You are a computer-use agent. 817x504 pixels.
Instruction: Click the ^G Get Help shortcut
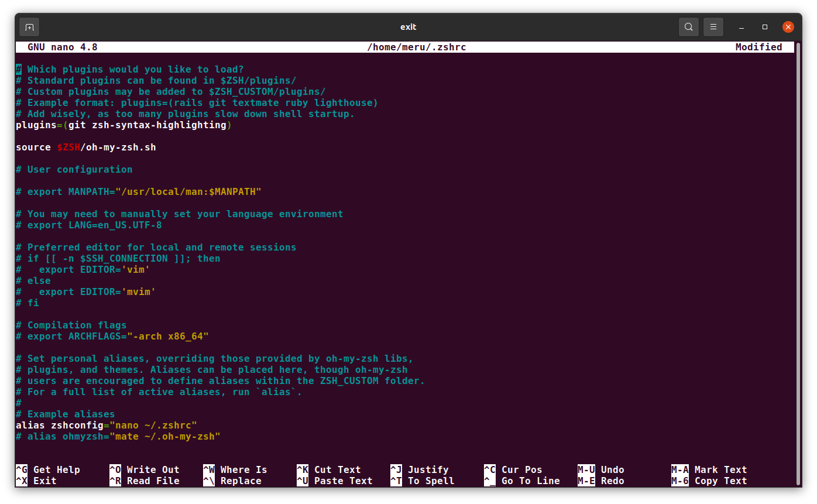tap(48, 469)
